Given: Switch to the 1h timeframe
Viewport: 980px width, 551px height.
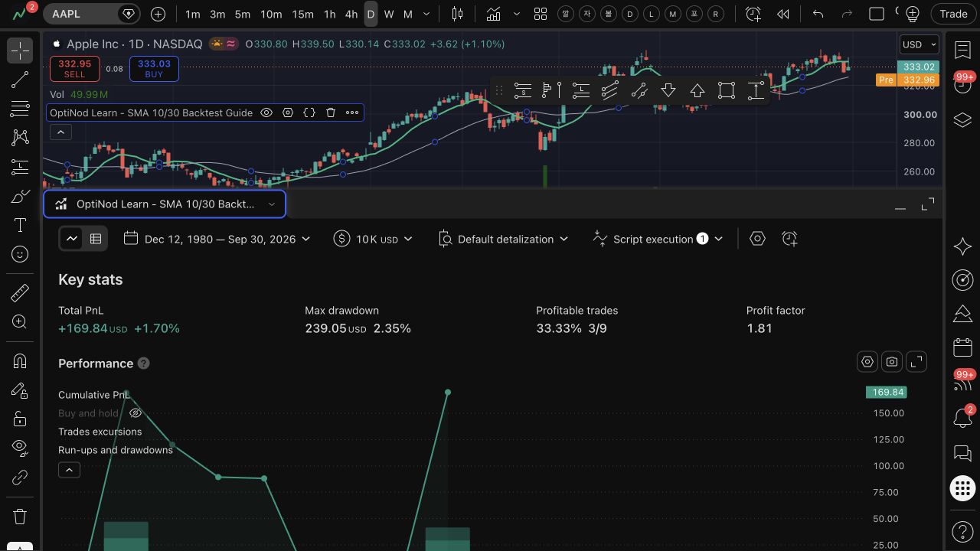Looking at the screenshot, I should point(329,14).
